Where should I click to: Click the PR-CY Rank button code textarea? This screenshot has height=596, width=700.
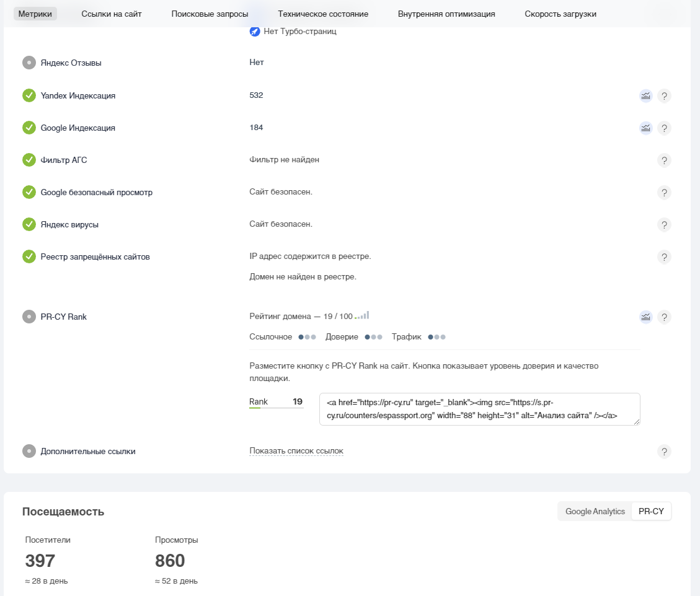click(x=479, y=409)
